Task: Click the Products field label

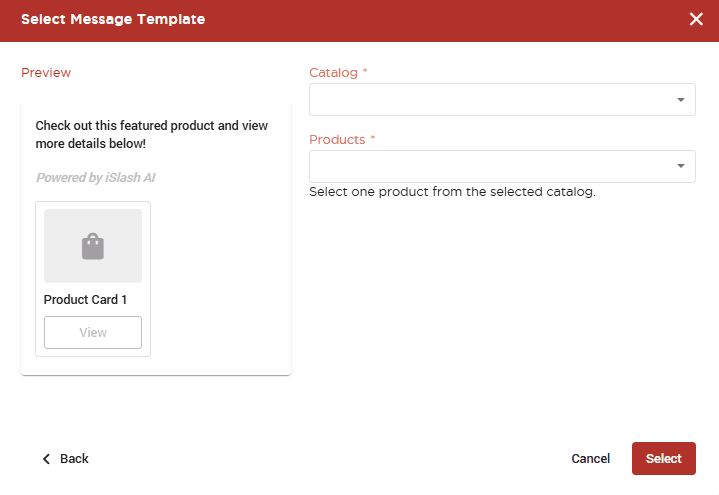Action: point(337,139)
